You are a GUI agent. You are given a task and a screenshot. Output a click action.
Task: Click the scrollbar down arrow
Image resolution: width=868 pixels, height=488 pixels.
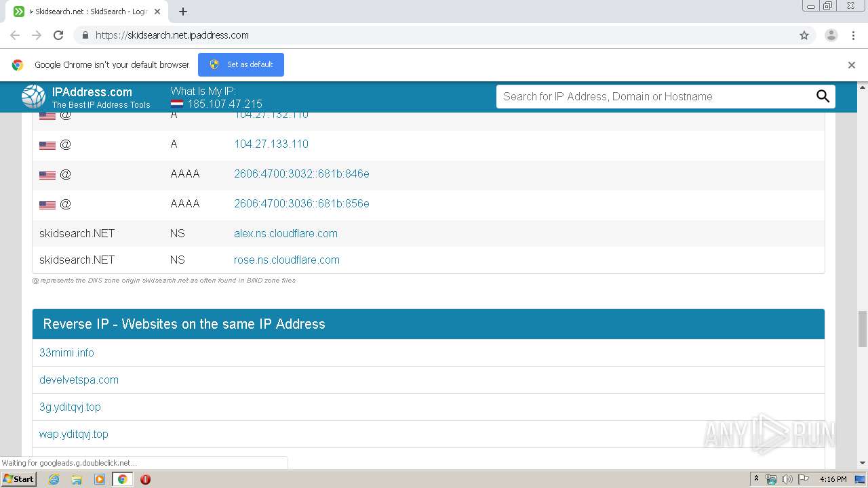point(863,463)
